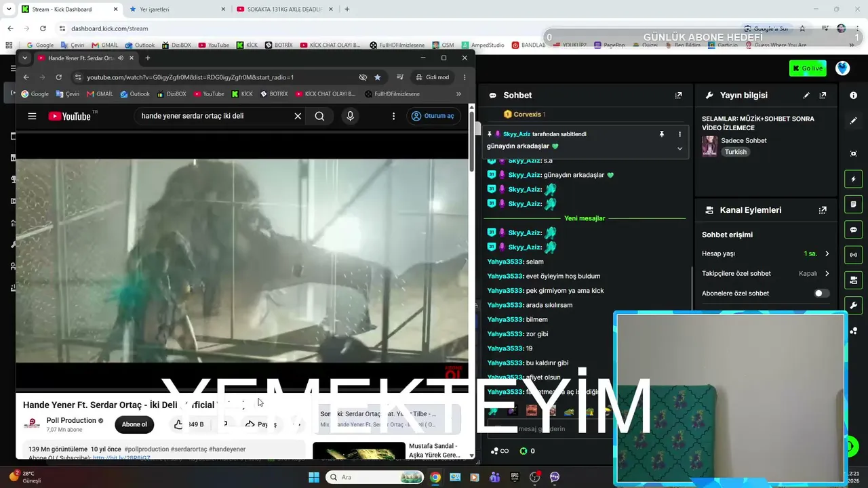
Task: Click the Turkish language tag
Action: tap(735, 152)
